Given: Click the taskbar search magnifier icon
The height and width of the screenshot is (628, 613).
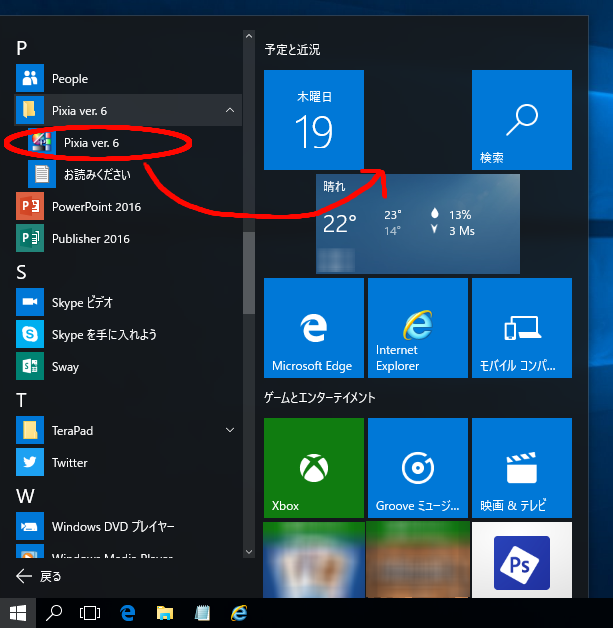Looking at the screenshot, I should point(54,613).
